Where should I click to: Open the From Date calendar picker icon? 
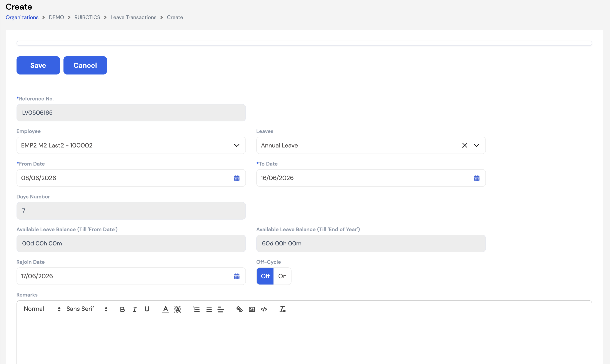(237, 178)
